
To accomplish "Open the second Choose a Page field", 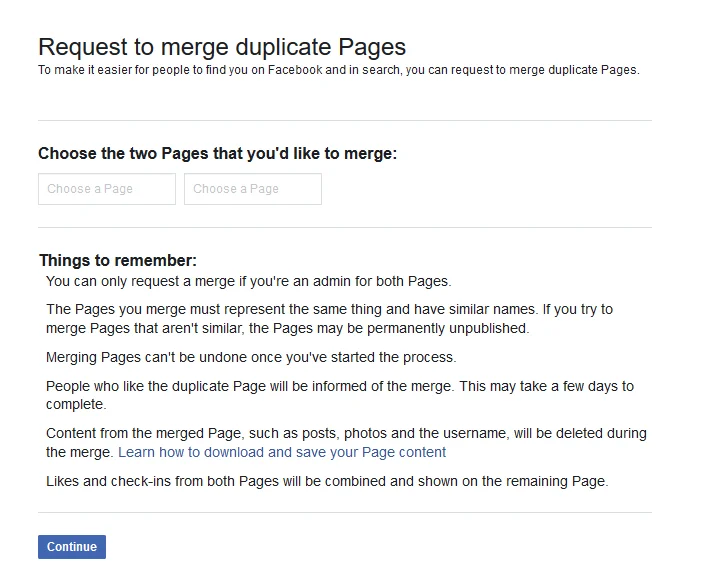I will [253, 189].
